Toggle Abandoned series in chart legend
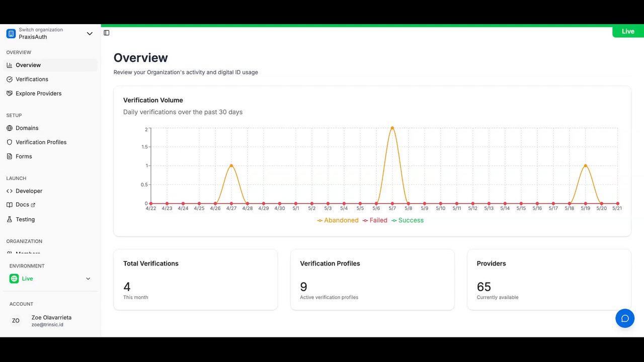Screen dimensions: 644x362 (338, 220)
